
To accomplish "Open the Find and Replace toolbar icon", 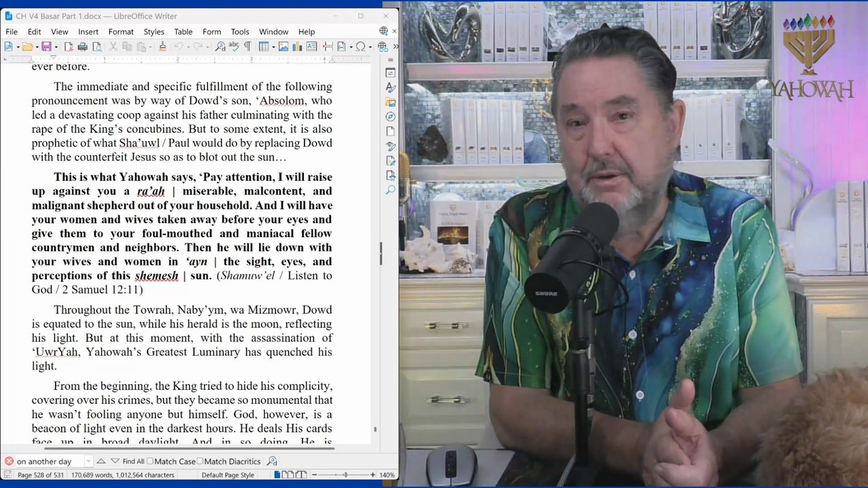I will click(220, 47).
